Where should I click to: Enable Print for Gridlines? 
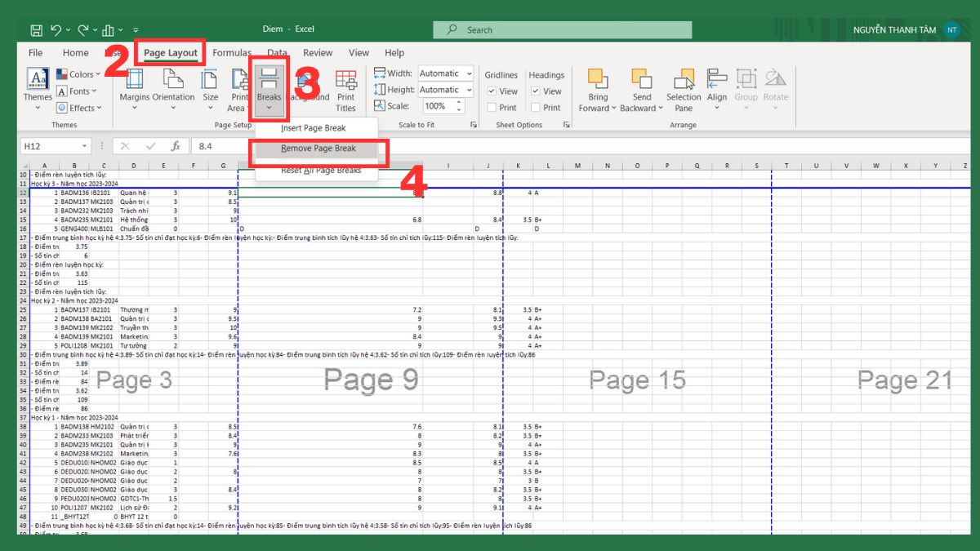[x=493, y=107]
